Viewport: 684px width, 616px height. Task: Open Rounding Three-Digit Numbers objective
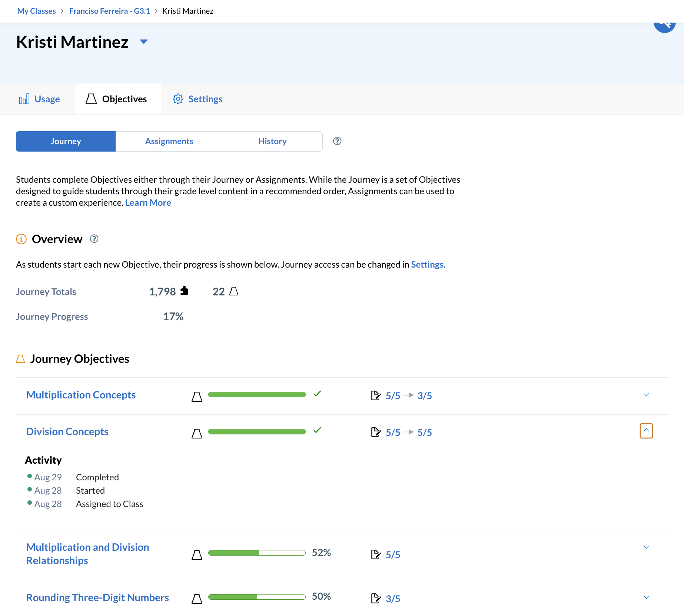click(x=97, y=598)
